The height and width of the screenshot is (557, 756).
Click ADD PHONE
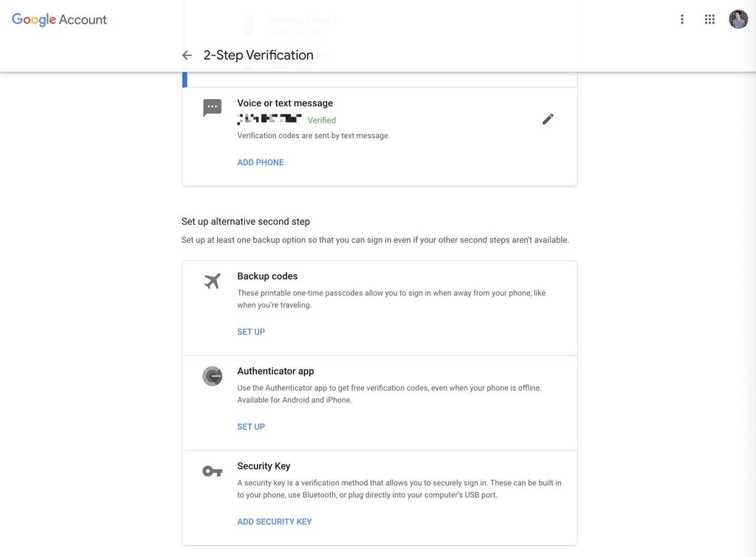point(260,161)
